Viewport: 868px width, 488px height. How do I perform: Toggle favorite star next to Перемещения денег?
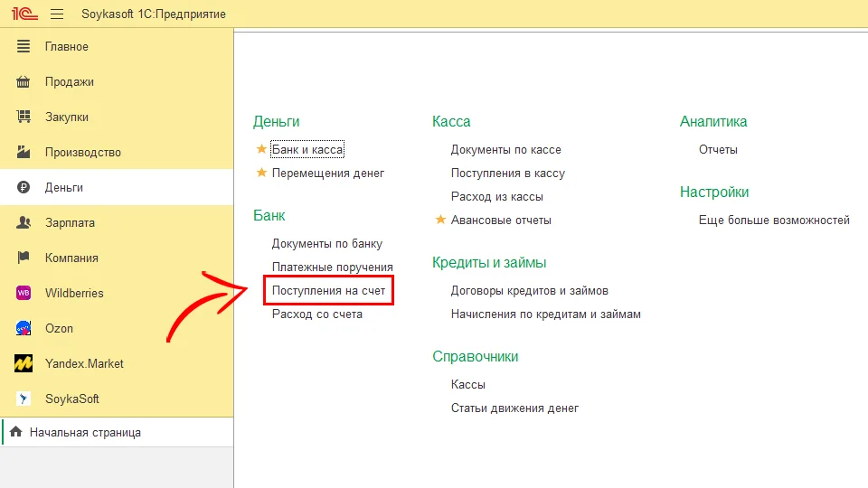[x=262, y=173]
